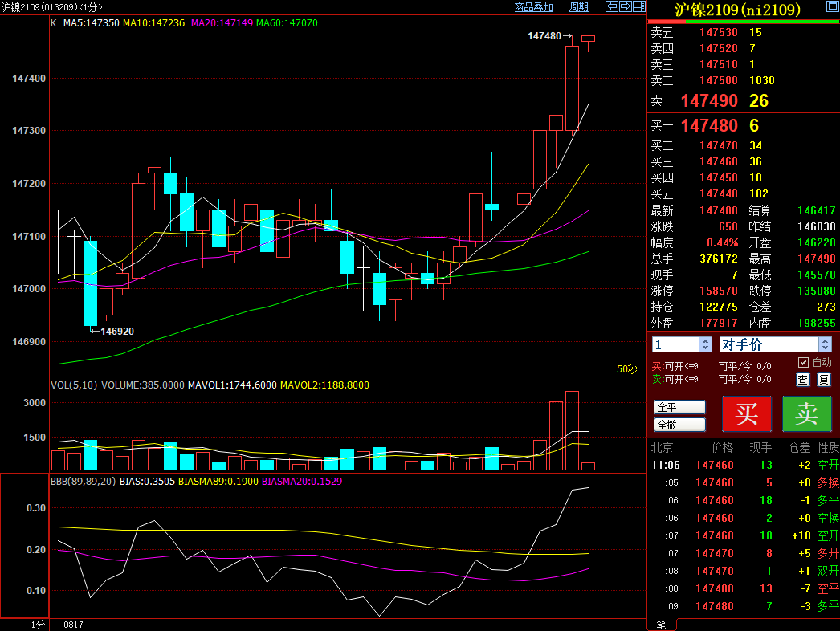840x631 pixels.
Task: Click the window restore icon beside 沪镍2109 title
Action: click(833, 7)
